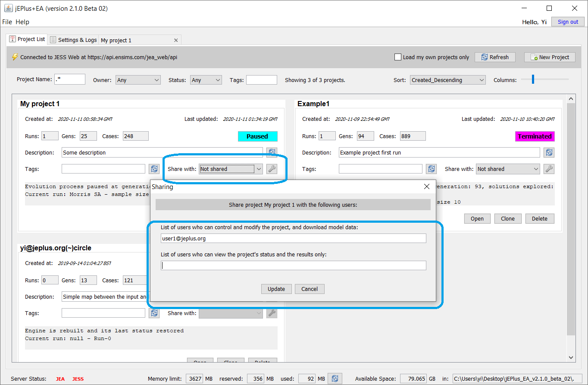Click the Refresh projects button
Screen dimensions: 588x385
[495, 57]
